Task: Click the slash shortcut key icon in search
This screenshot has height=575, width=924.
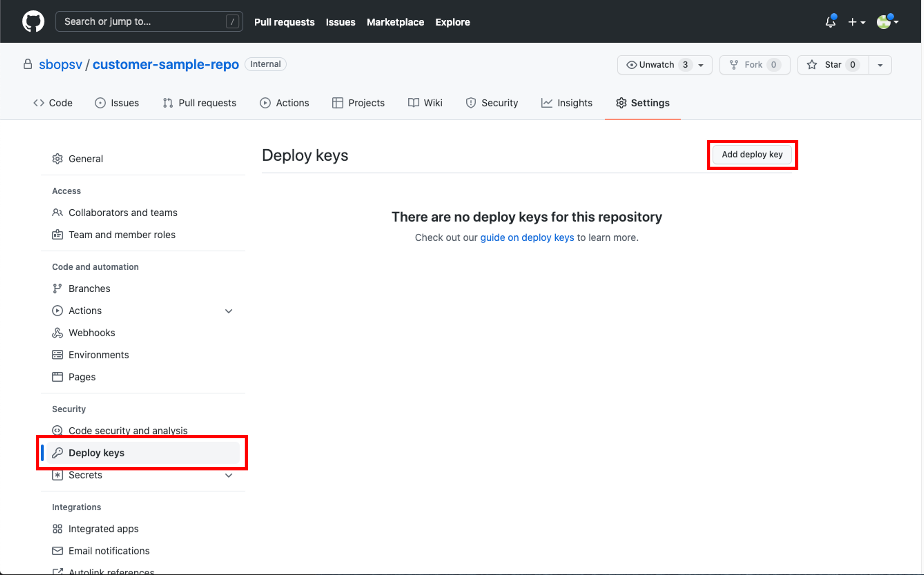Action: pyautogui.click(x=232, y=21)
